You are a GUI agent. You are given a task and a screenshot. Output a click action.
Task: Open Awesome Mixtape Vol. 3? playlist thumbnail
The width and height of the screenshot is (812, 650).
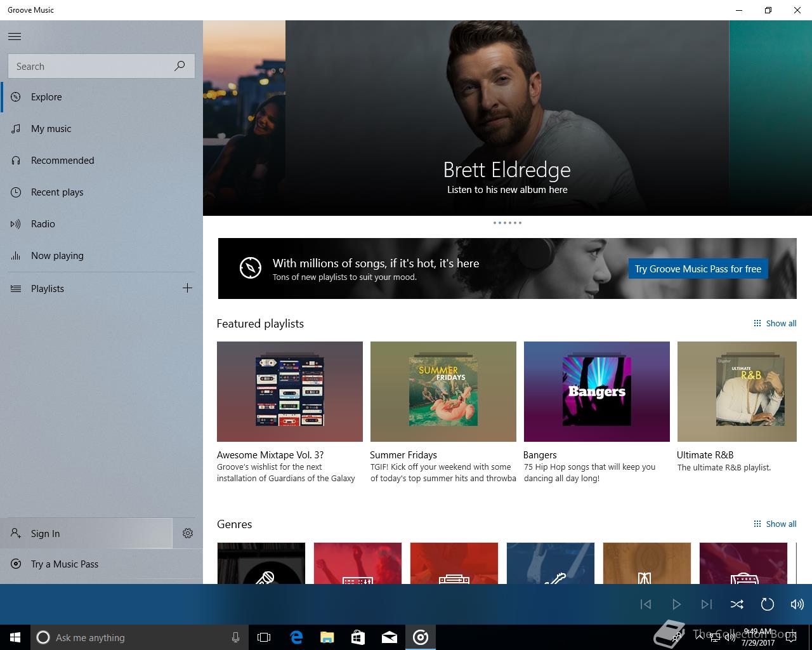[290, 392]
